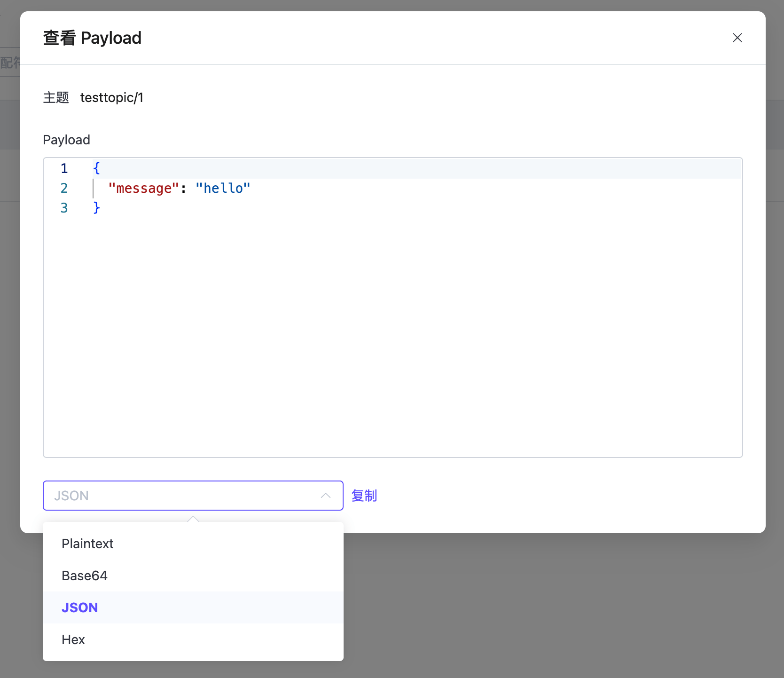784x678 pixels.
Task: Click empty area inside the payload editor
Action: [393, 329]
